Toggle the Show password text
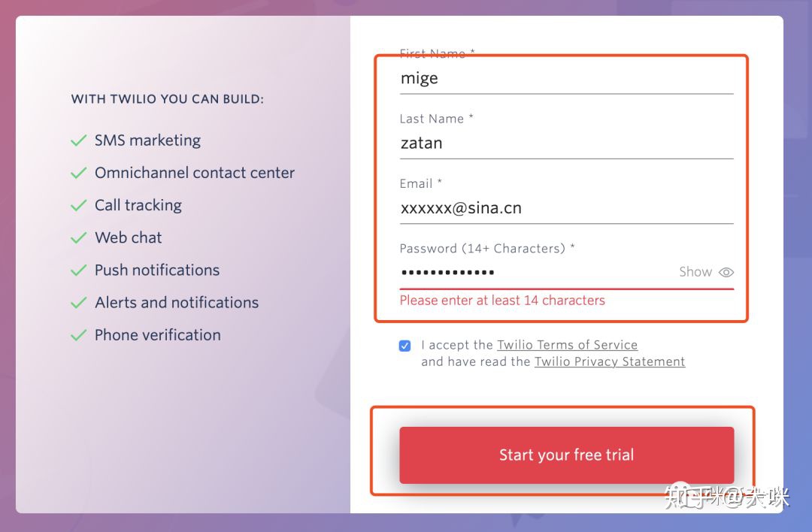This screenshot has width=812, height=532. (695, 272)
